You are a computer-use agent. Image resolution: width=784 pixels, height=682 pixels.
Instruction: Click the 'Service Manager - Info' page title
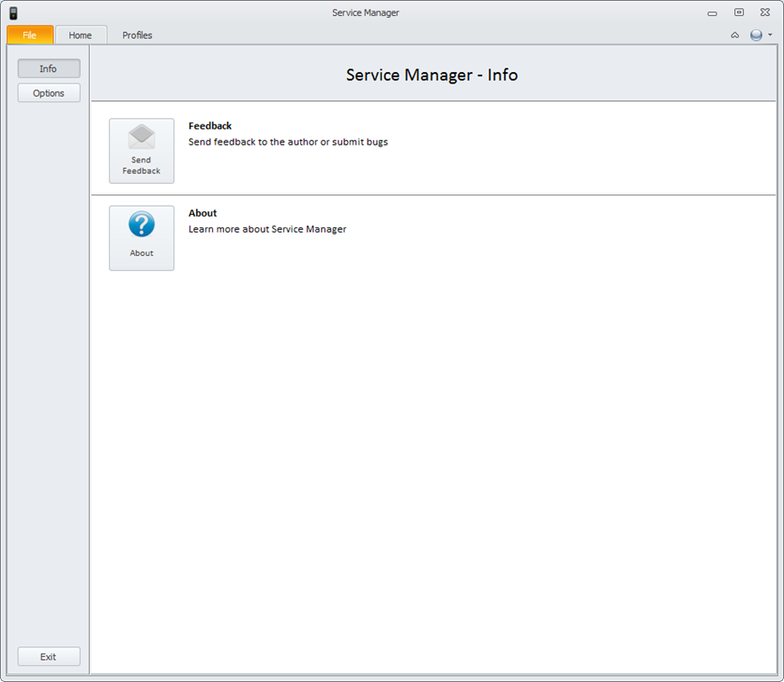[432, 75]
